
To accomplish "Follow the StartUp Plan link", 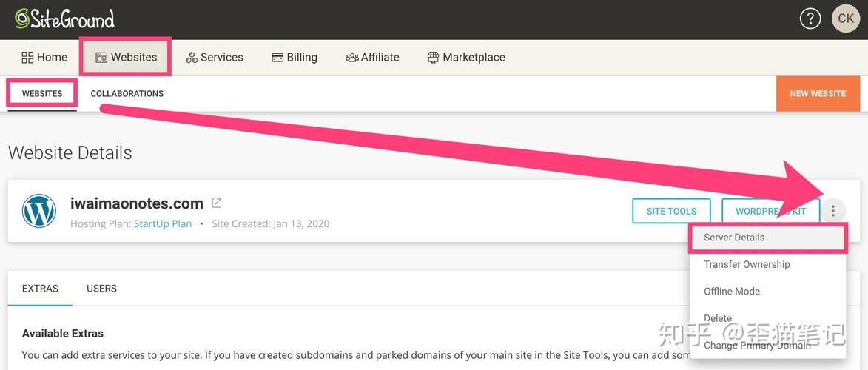I will pos(163,223).
